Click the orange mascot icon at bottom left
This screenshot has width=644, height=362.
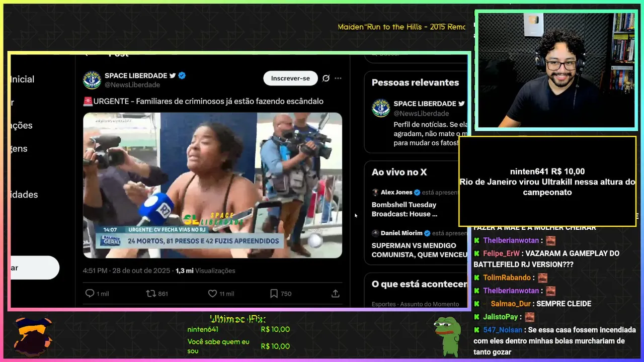(x=33, y=336)
